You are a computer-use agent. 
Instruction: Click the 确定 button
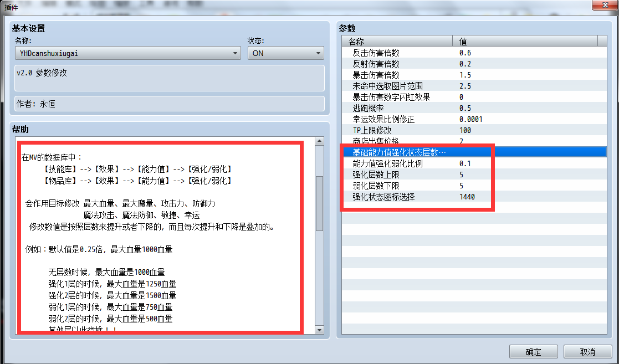point(533,351)
